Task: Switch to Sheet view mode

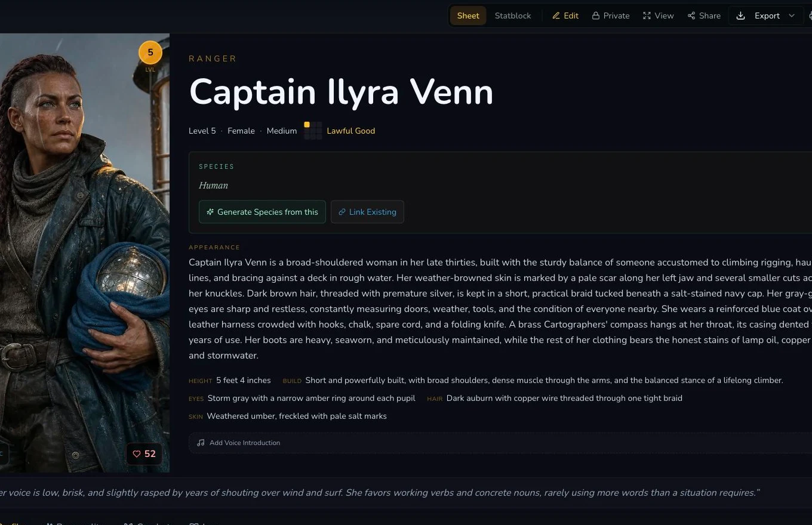Action: pos(468,16)
